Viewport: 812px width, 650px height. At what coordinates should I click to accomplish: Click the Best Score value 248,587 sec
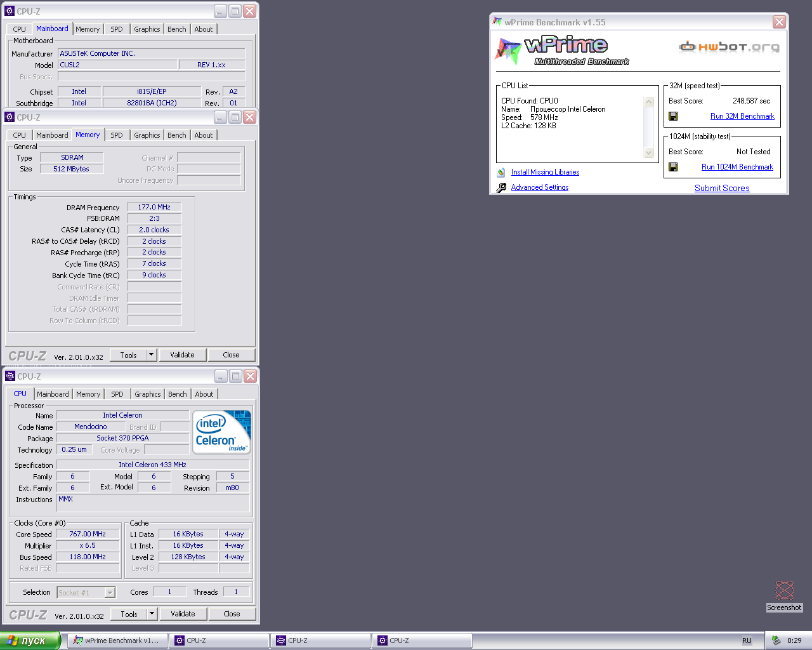(752, 101)
